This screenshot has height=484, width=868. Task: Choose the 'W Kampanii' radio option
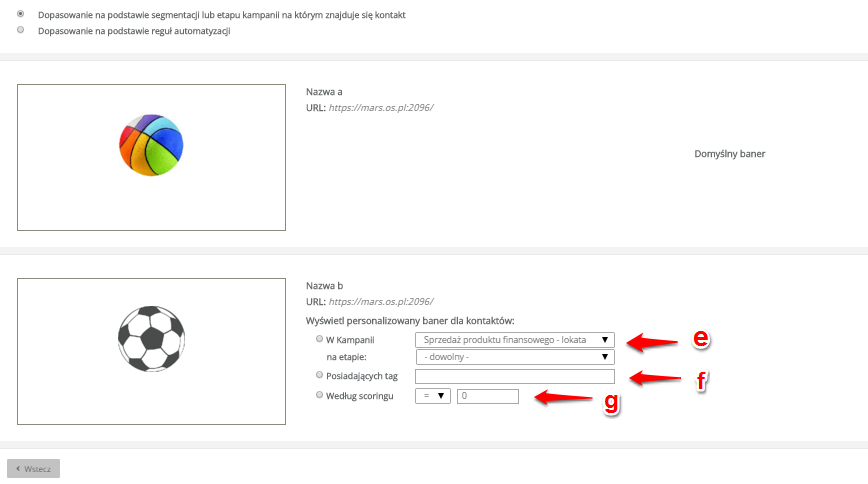coord(319,339)
